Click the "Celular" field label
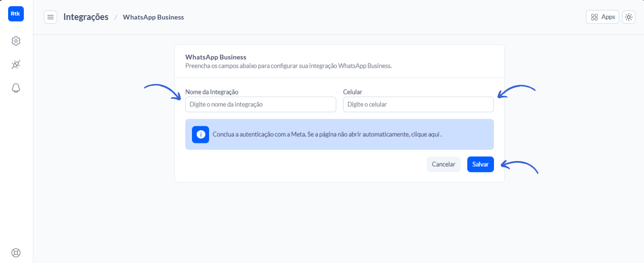The width and height of the screenshot is (644, 263). click(352, 91)
